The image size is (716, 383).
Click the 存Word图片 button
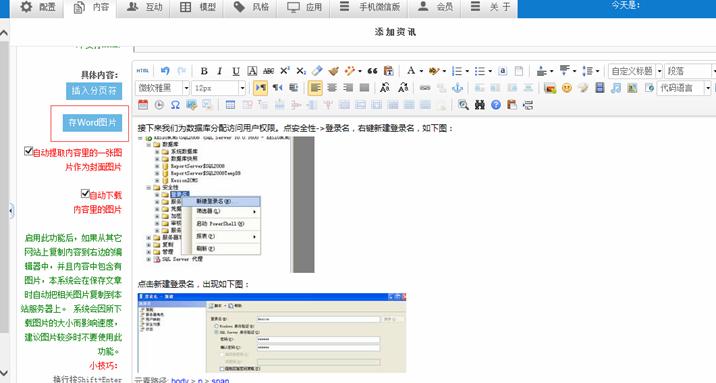pos(92,123)
